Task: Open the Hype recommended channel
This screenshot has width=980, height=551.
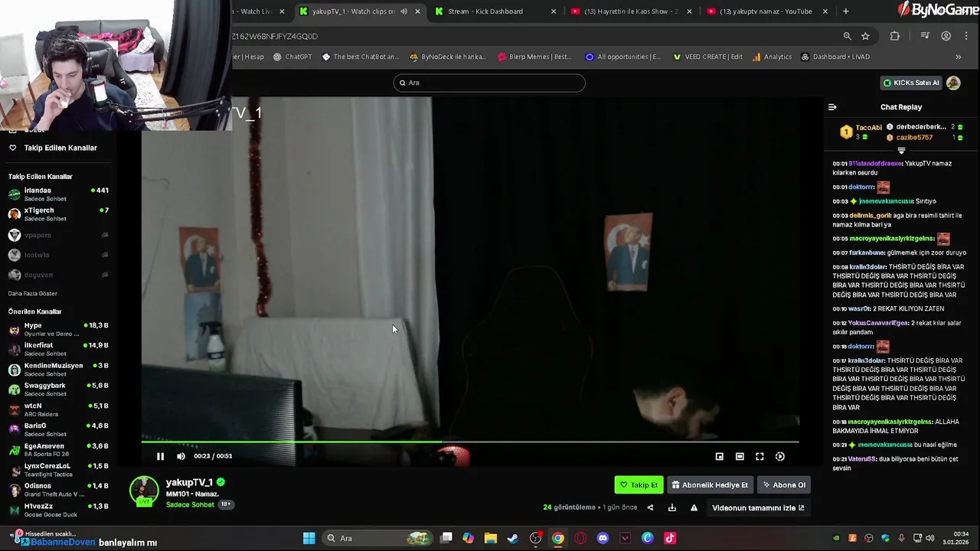Action: 60,329
